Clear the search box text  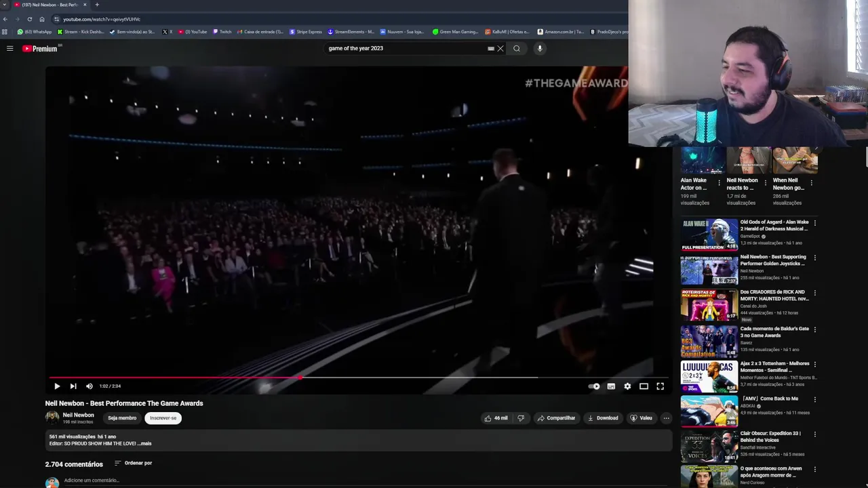pos(500,48)
